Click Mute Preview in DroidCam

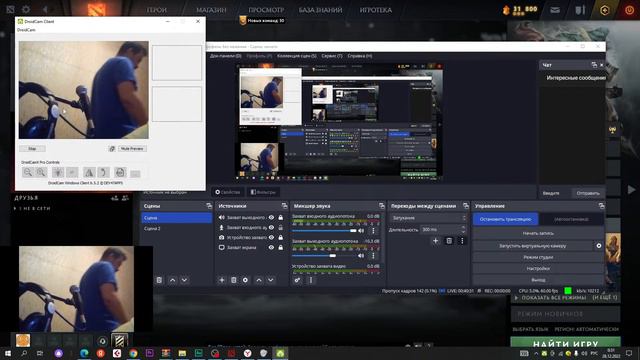132,149
